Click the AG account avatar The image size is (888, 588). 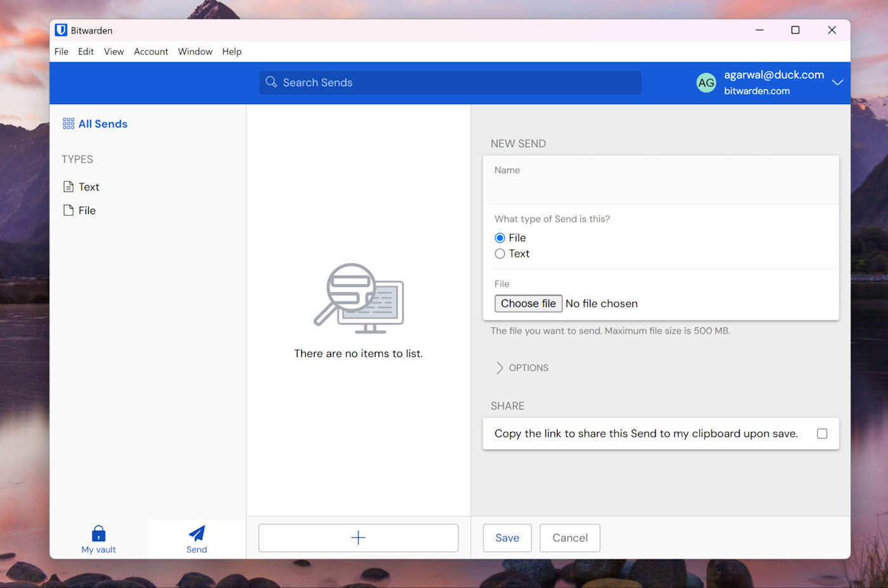(706, 82)
